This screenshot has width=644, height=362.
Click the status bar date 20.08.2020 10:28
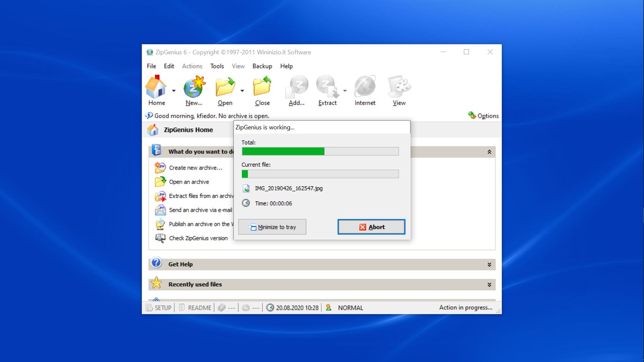coord(297,308)
